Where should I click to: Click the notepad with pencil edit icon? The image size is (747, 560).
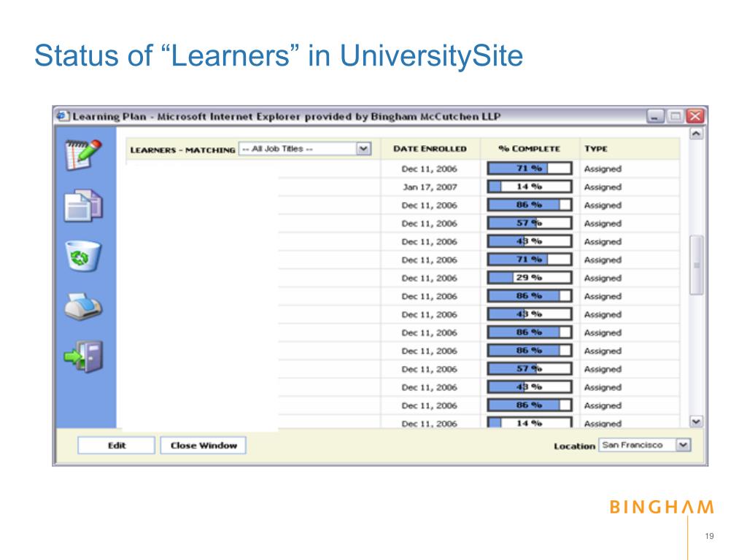point(83,155)
